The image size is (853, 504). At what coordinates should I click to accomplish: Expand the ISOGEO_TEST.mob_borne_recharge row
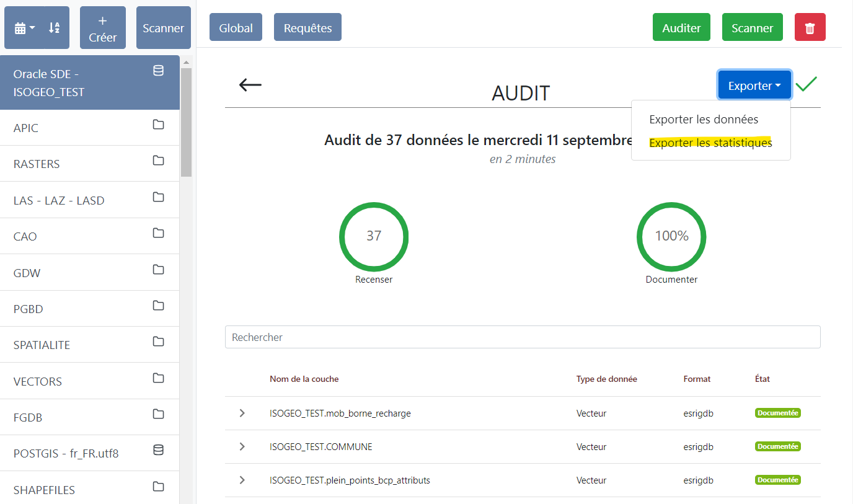point(242,413)
